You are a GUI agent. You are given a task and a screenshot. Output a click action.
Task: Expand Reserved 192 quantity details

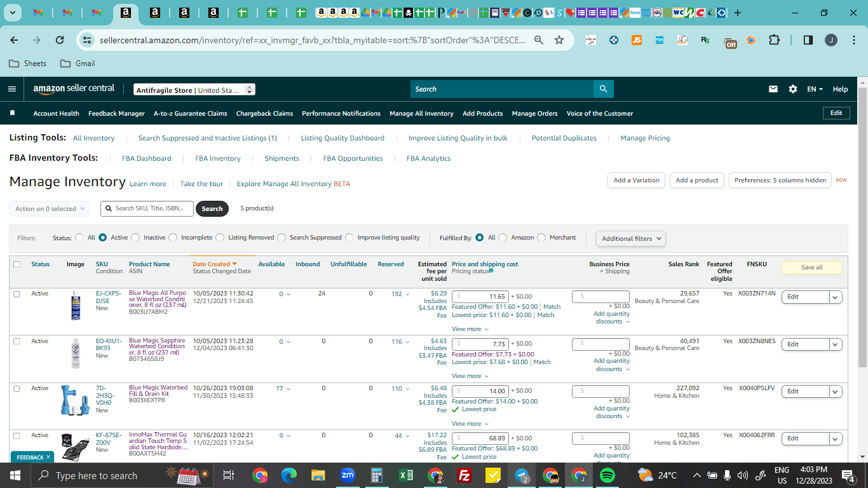[x=400, y=294]
